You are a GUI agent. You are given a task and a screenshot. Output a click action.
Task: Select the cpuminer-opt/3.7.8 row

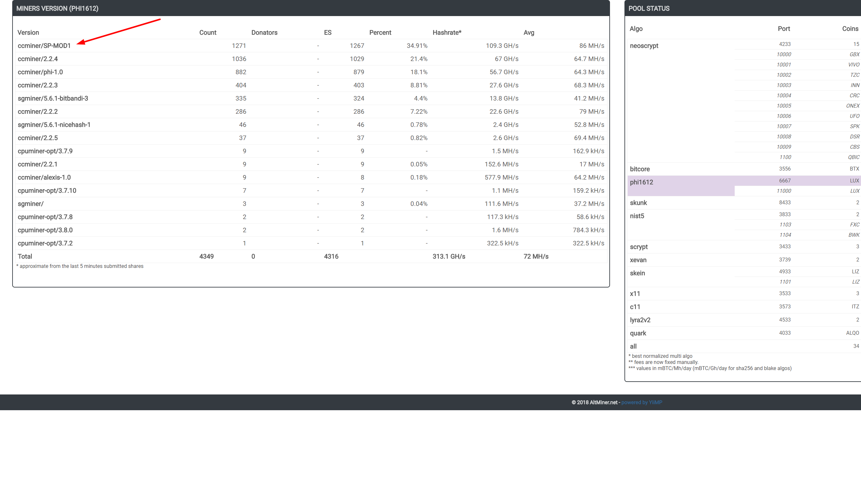click(x=311, y=217)
